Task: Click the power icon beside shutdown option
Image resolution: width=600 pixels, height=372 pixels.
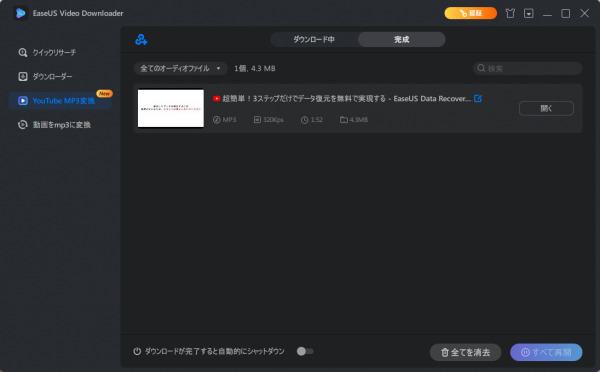Action: (137, 351)
